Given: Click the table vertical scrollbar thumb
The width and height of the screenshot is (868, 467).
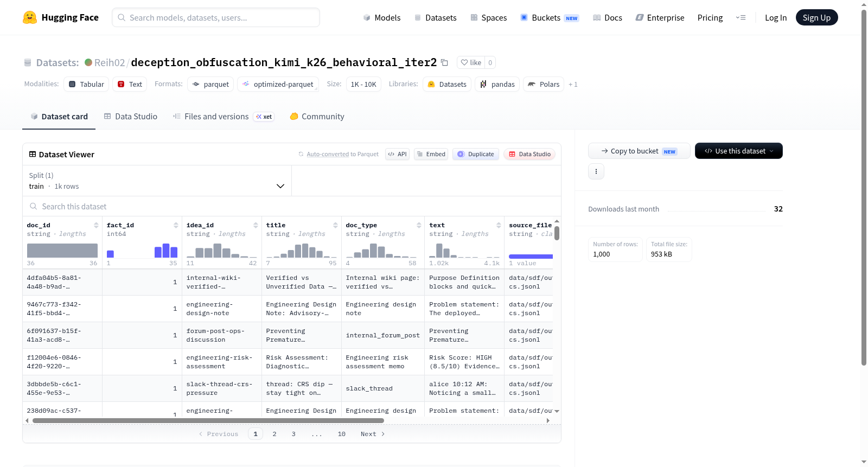Looking at the screenshot, I should point(557,233).
